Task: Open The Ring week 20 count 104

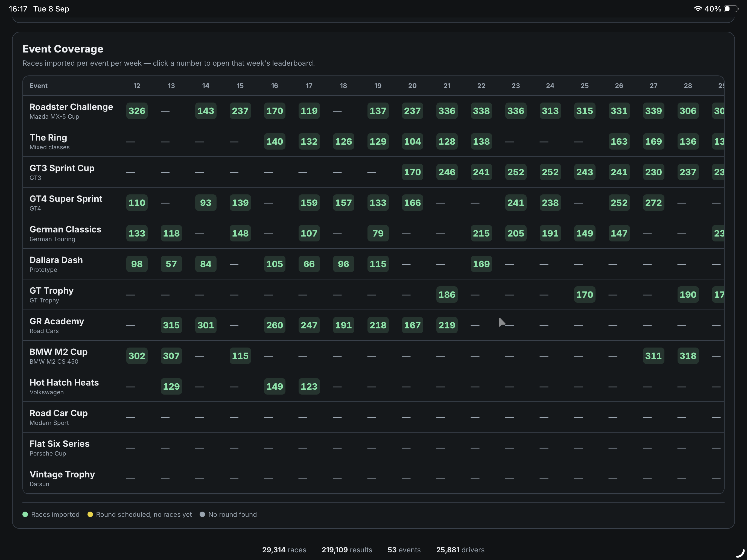Action: click(x=412, y=142)
